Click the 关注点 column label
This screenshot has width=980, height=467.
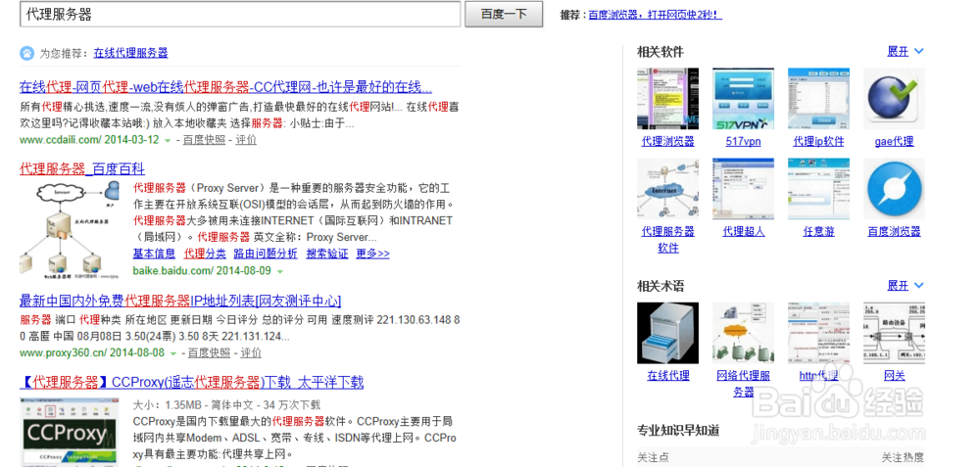tap(653, 457)
